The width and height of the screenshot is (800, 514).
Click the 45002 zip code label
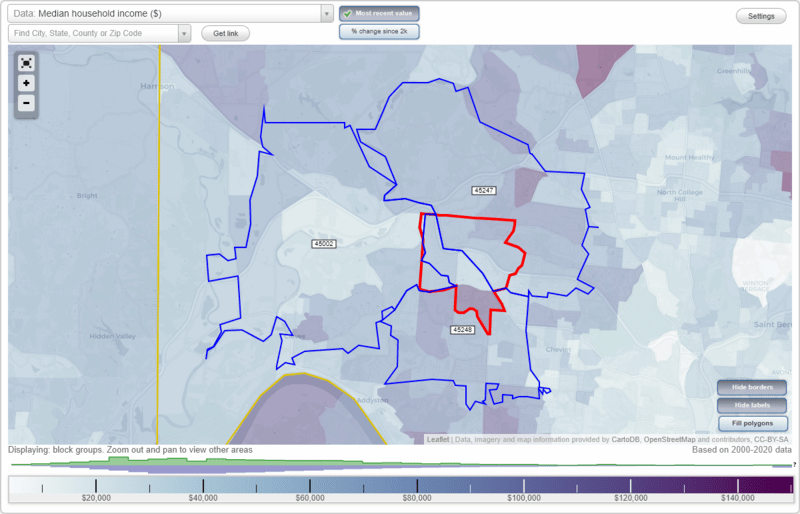pos(324,244)
